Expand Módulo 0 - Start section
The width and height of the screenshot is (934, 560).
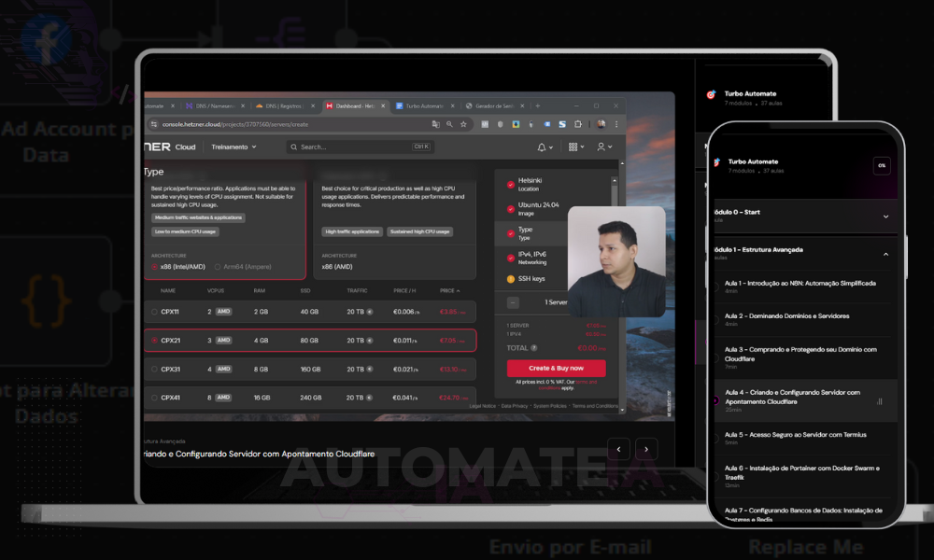click(885, 217)
